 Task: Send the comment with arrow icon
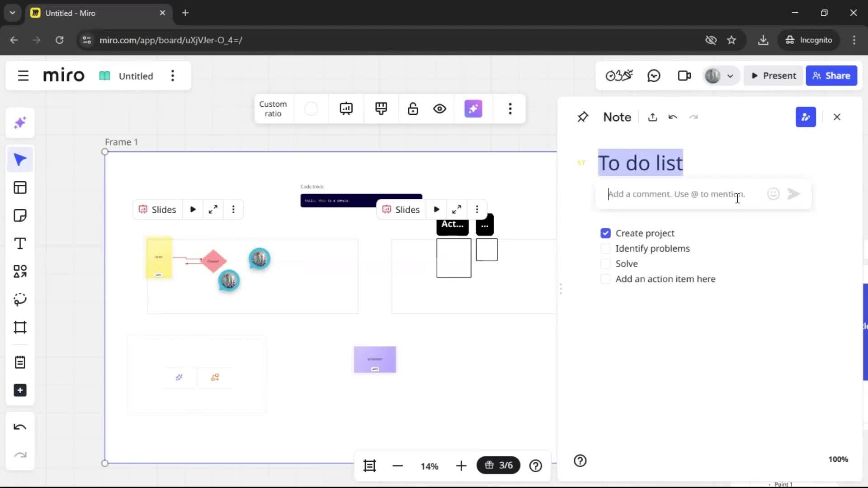coord(794,194)
